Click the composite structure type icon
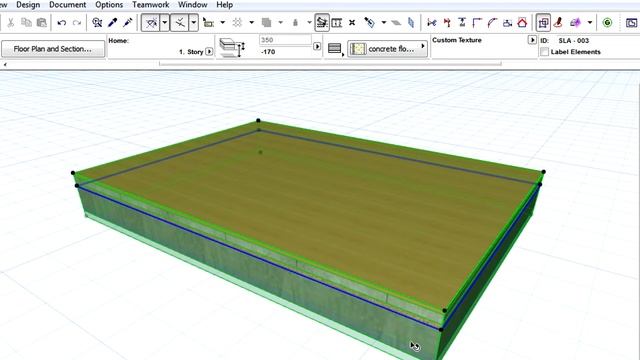640x360 pixels. 335,49
